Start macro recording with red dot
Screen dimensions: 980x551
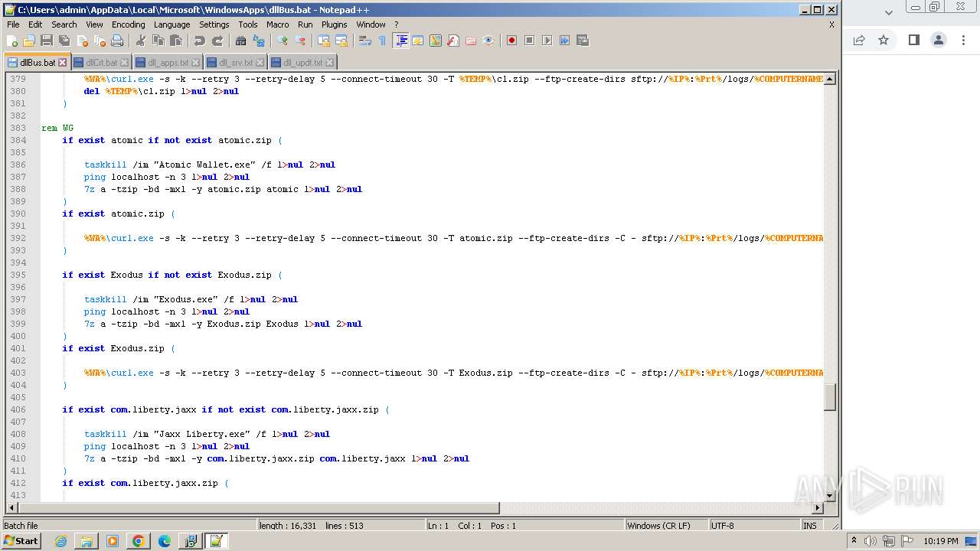pyautogui.click(x=511, y=41)
